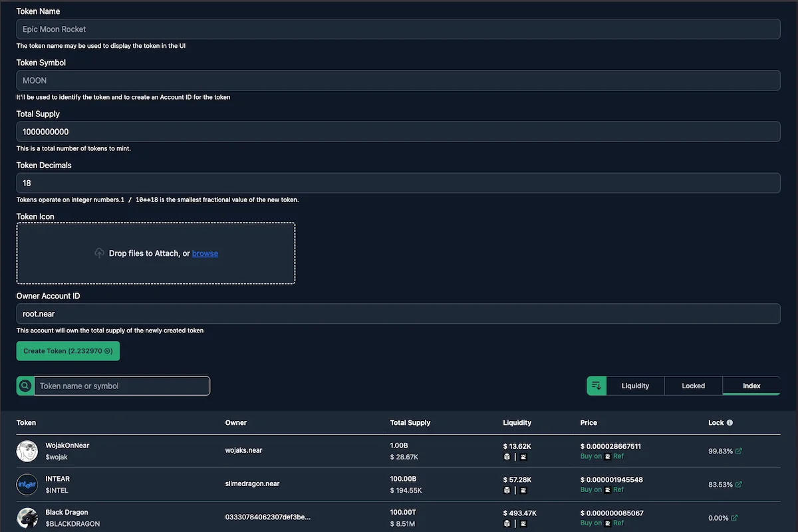Click the $ 194.55K market value

(x=406, y=491)
